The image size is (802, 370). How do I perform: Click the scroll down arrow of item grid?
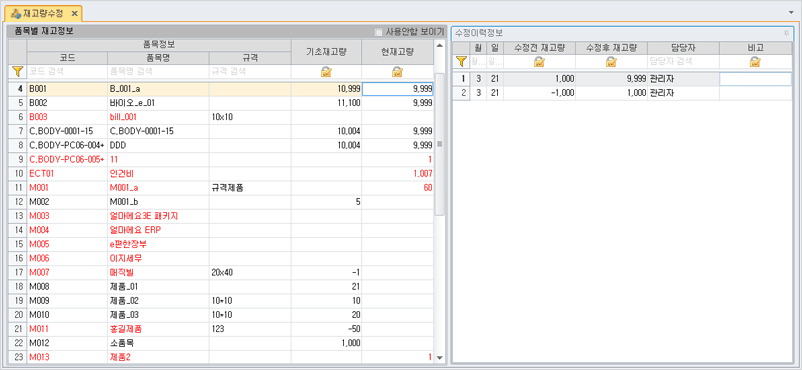[x=439, y=358]
